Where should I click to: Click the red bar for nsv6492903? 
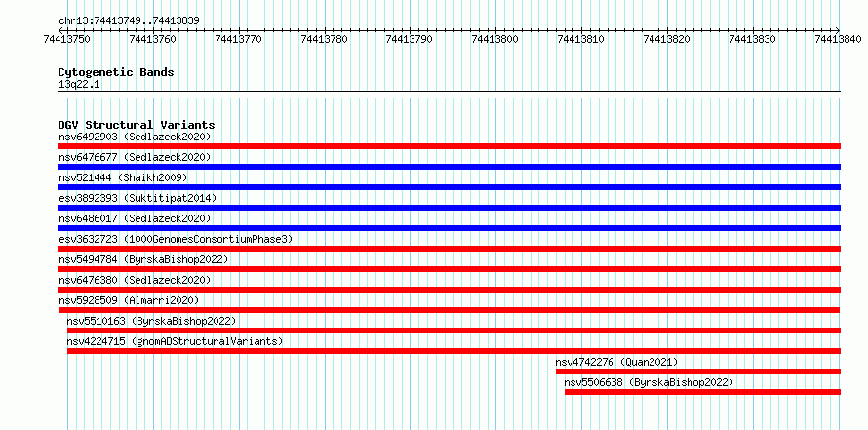coord(449,146)
